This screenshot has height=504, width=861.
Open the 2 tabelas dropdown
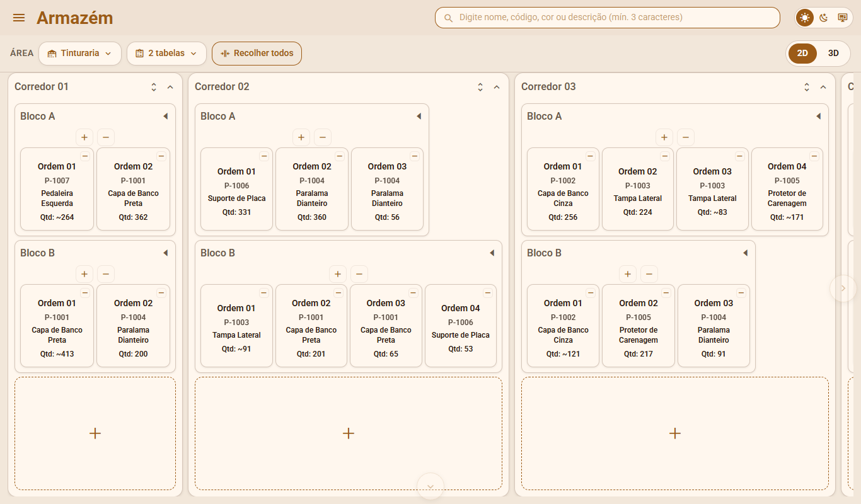(x=166, y=54)
